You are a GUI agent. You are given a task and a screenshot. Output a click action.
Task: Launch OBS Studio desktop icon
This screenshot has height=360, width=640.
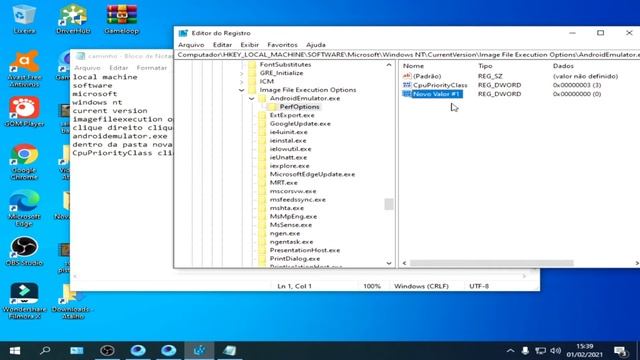(x=24, y=251)
